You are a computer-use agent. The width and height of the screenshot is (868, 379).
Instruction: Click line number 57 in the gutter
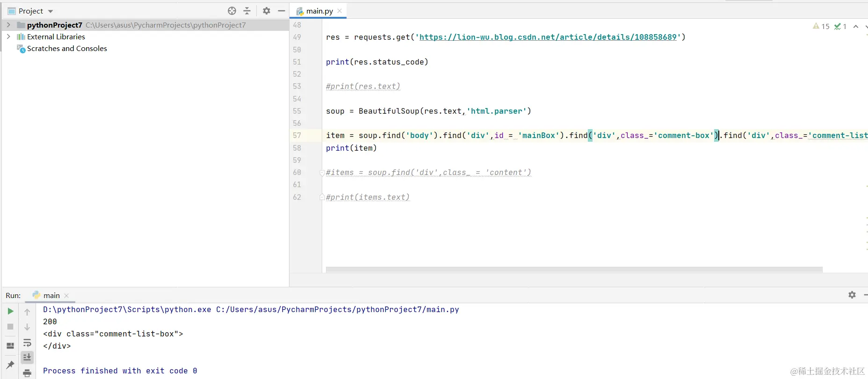point(297,135)
